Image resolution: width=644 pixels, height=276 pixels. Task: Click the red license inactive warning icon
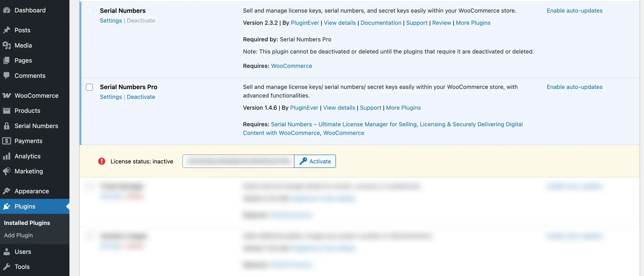tap(102, 161)
